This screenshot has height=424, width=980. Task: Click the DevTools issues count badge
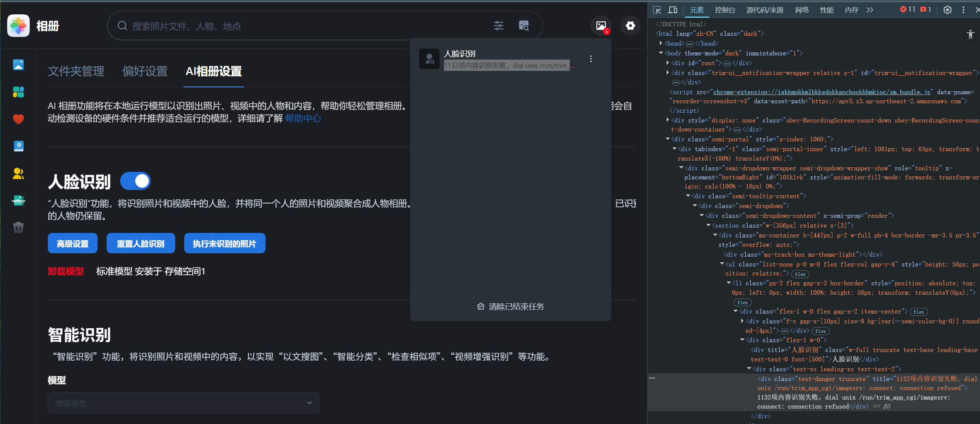click(x=926, y=9)
